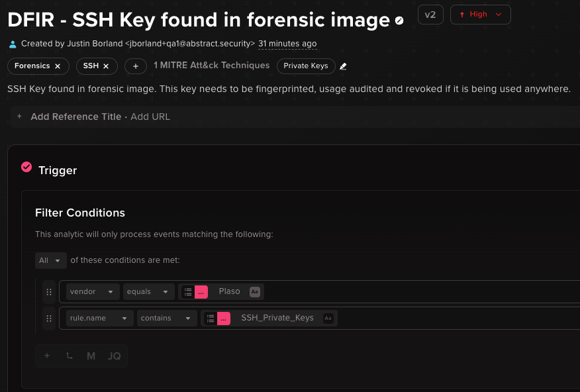580x392 pixels.
Task: Open the contains operator dropdown
Action: coord(166,318)
